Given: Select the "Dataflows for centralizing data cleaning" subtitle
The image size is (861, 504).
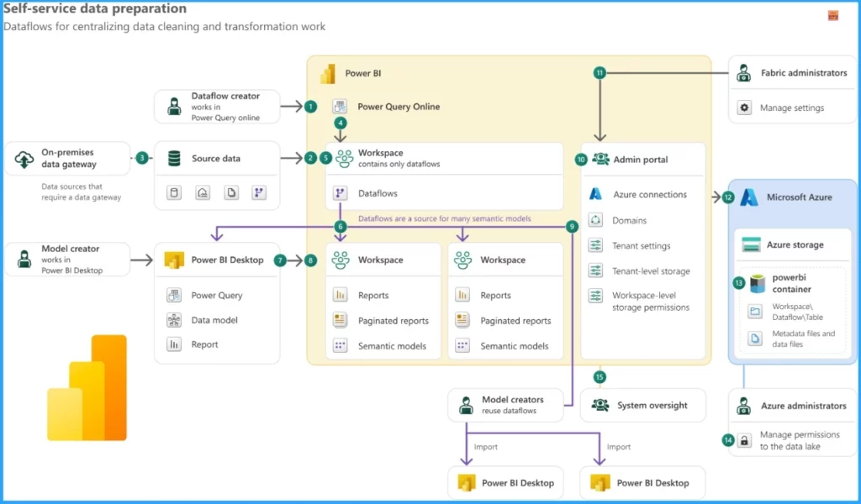Looking at the screenshot, I should tap(164, 26).
